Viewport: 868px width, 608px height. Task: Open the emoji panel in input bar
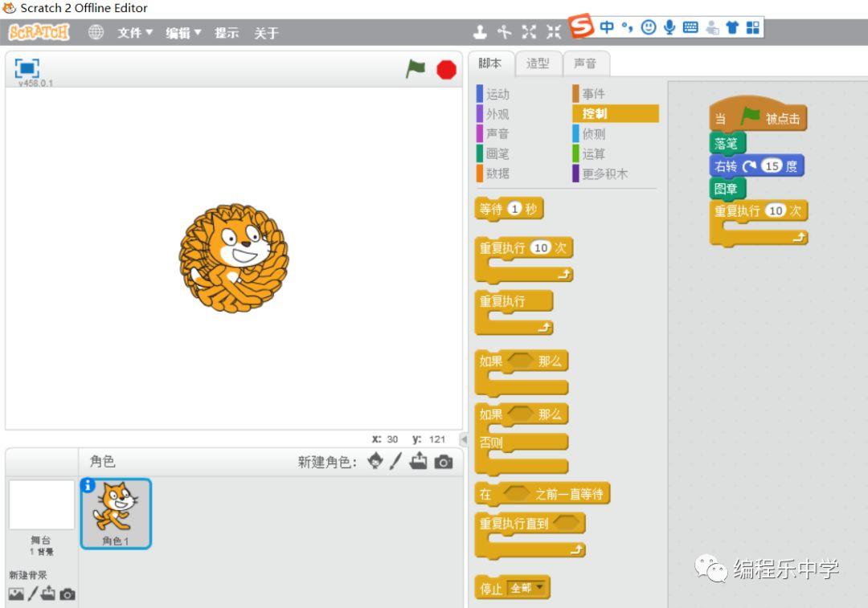649,27
